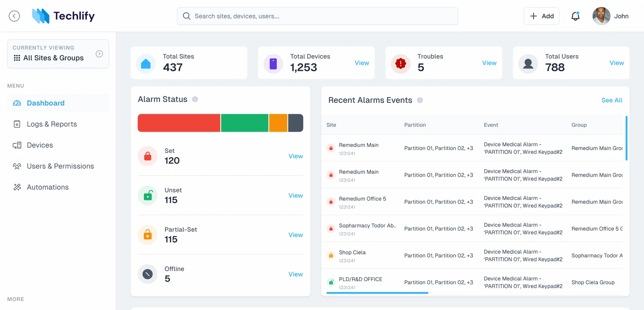
Task: Click the grid icon in All Sites & Groups
Action: (17, 58)
